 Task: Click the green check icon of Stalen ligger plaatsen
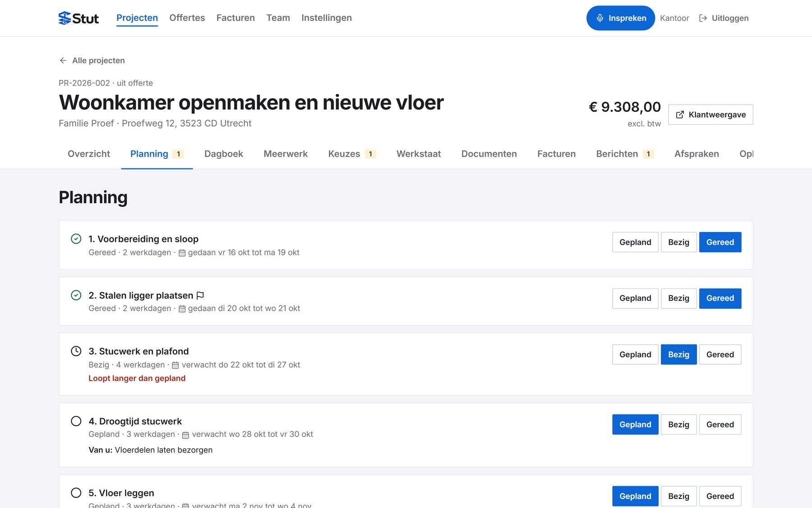[x=76, y=295]
